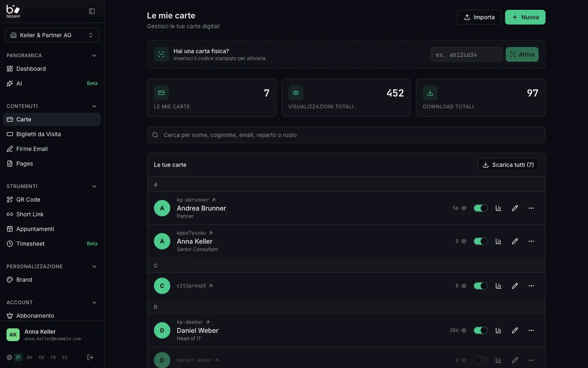Open statistics for Andrea Brunner card
Screen dimensions: 588x368
[498, 208]
